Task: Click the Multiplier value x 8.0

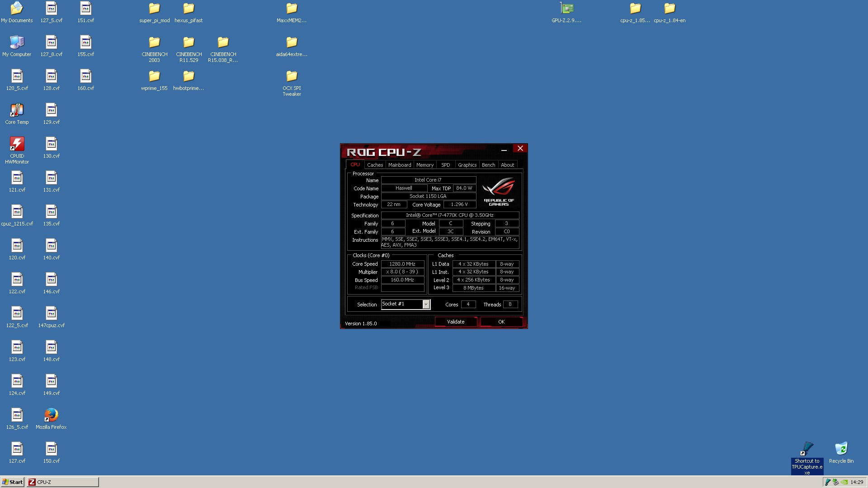Action: [x=402, y=272]
